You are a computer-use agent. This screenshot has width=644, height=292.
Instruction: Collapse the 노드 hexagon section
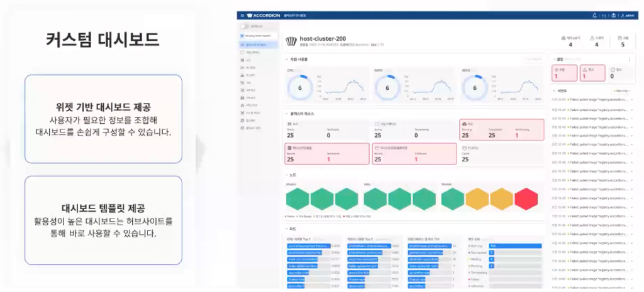[287, 175]
